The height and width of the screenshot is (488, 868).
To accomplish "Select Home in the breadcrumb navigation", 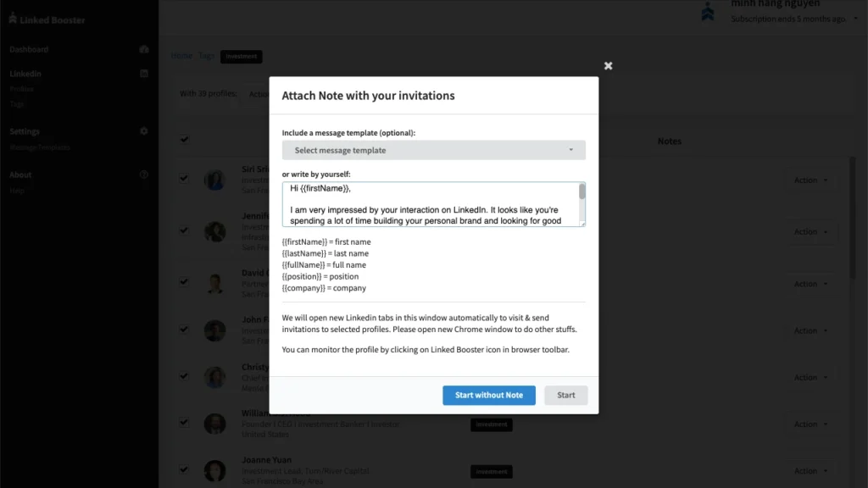I will (x=181, y=56).
